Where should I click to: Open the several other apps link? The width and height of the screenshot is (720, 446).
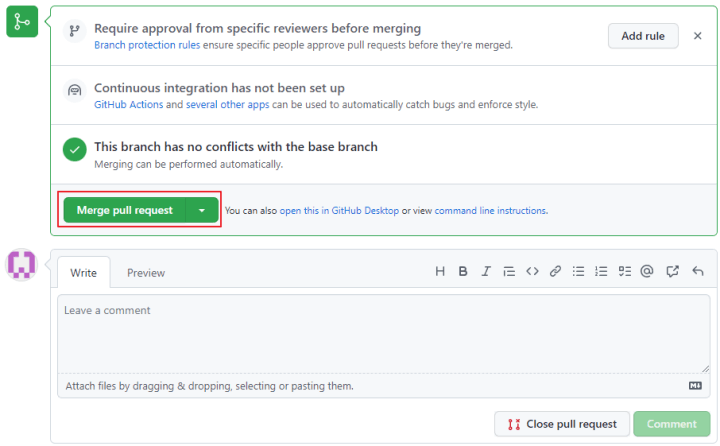tap(228, 105)
